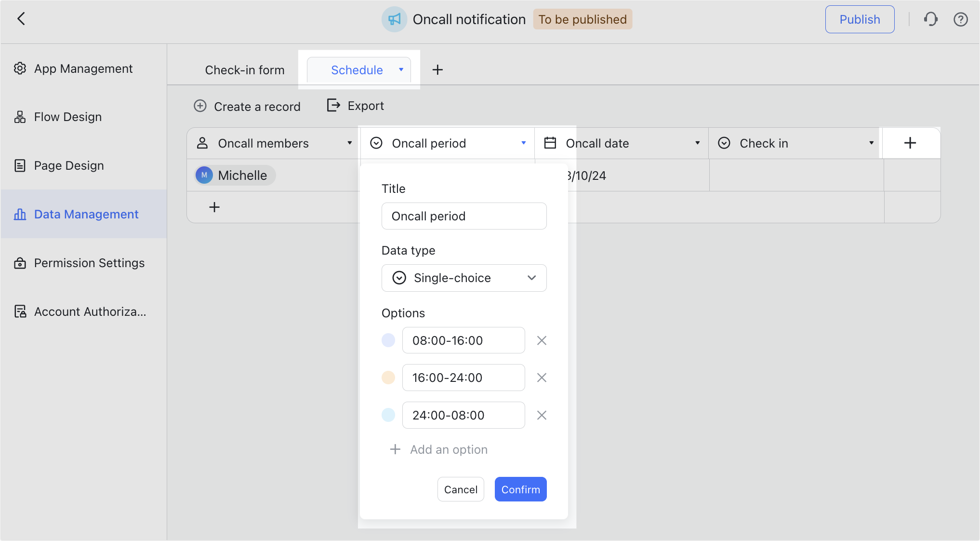Edit the 08:00-16:00 option field
Image resolution: width=980 pixels, height=541 pixels.
[x=464, y=340]
